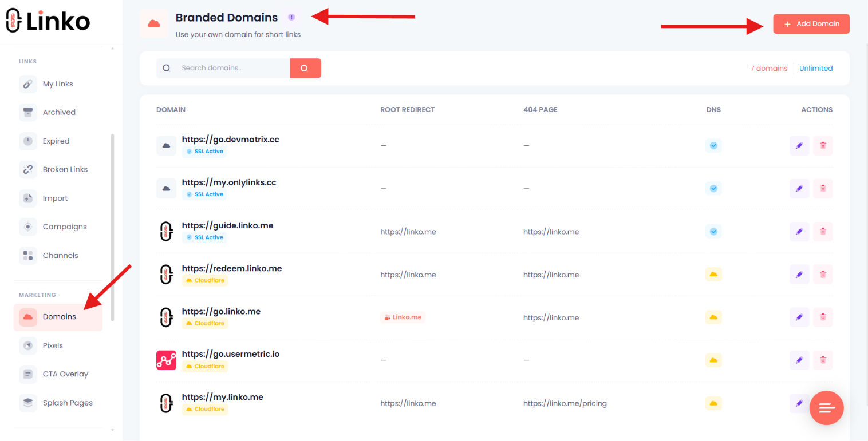This screenshot has width=868, height=441.
Task: Click the Splash Pages icon
Action: 28,403
